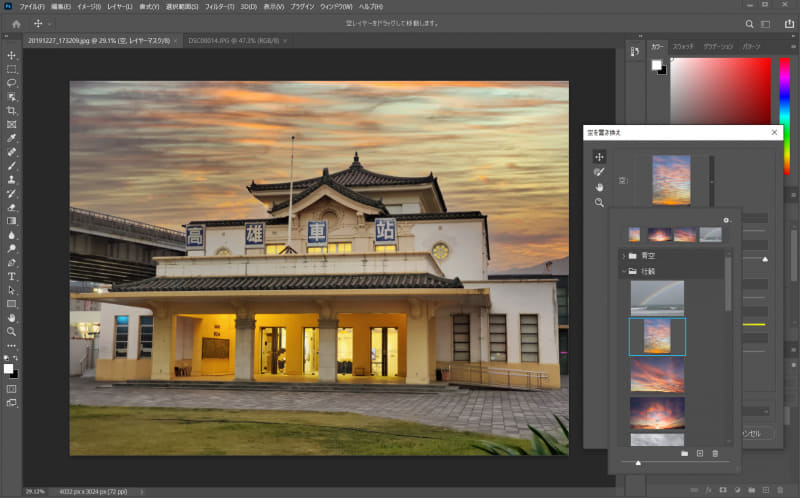Switch to the パターン panel tab

point(751,46)
